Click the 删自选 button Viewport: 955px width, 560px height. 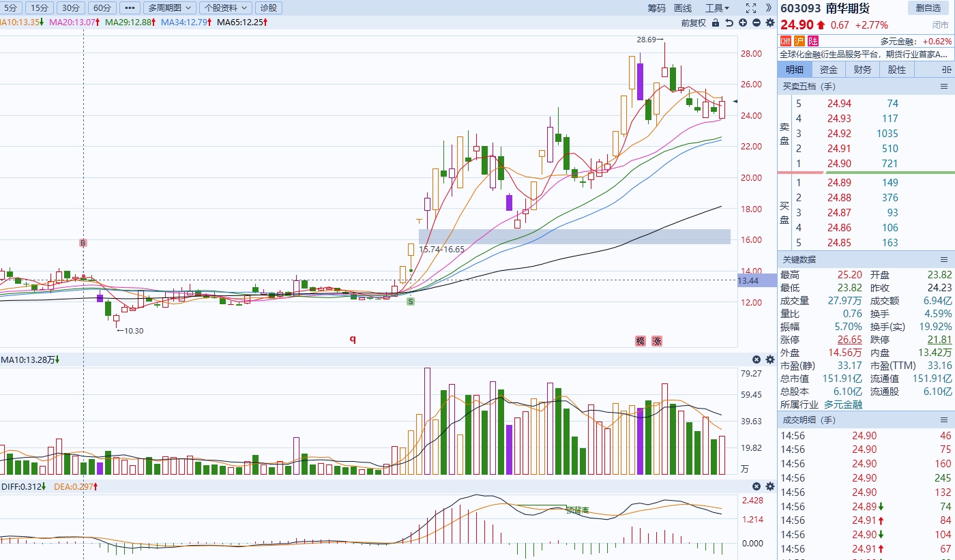(928, 8)
